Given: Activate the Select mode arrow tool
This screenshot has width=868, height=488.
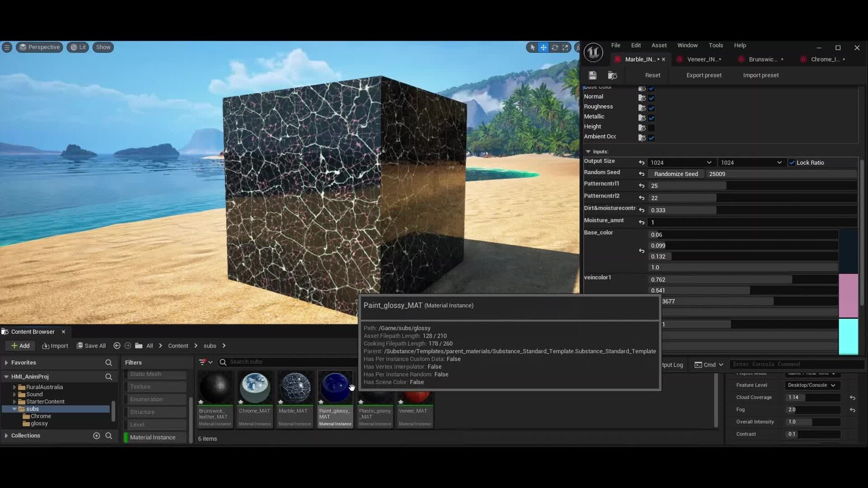Looking at the screenshot, I should (x=532, y=48).
